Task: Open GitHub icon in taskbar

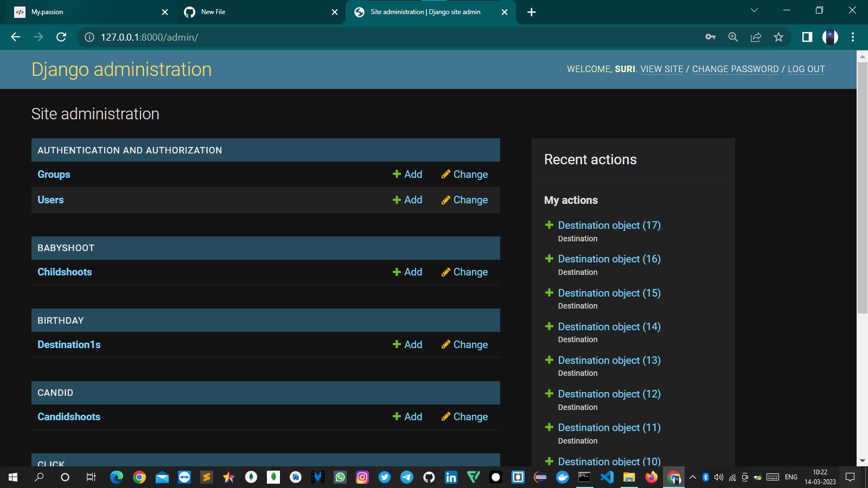Action: [x=429, y=477]
